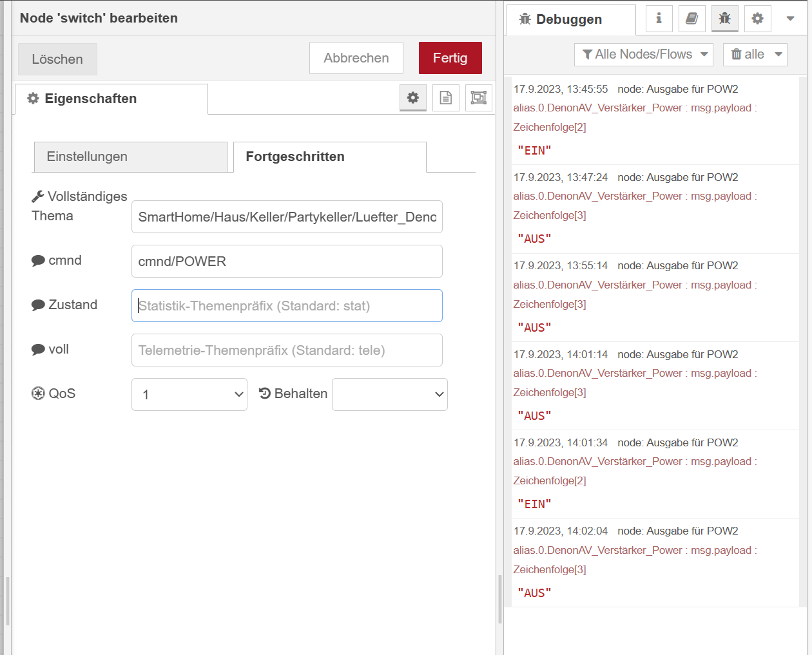
Task: Show the debug bug sidebar icon
Action: pyautogui.click(x=725, y=19)
